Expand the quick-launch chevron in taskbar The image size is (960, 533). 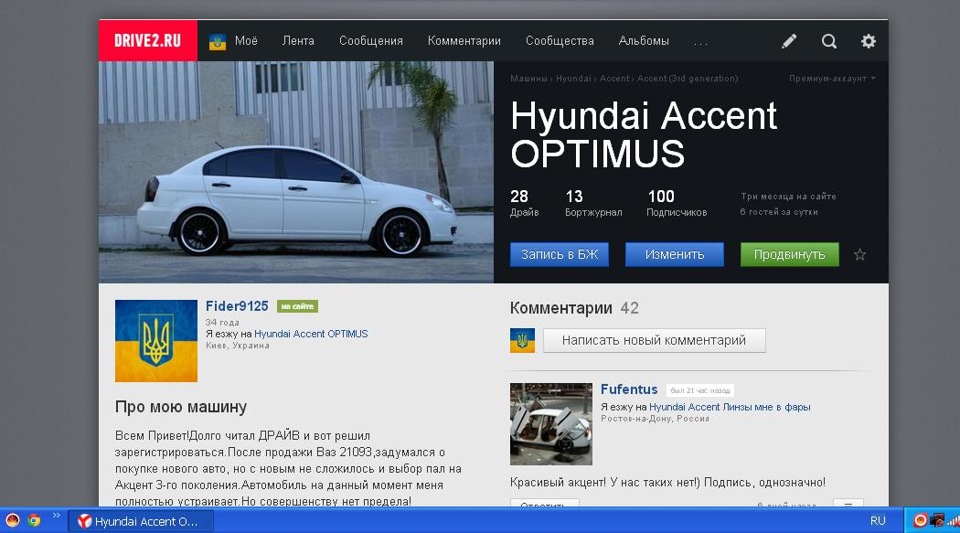[56, 516]
